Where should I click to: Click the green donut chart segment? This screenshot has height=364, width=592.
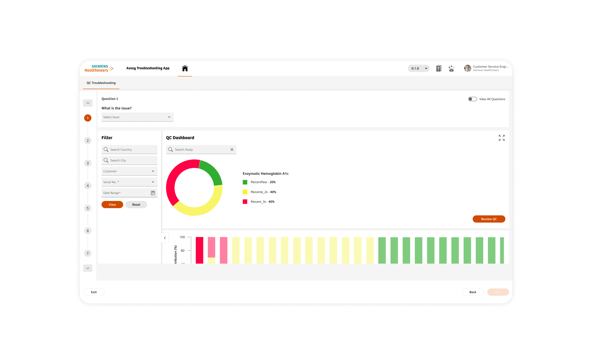click(213, 172)
